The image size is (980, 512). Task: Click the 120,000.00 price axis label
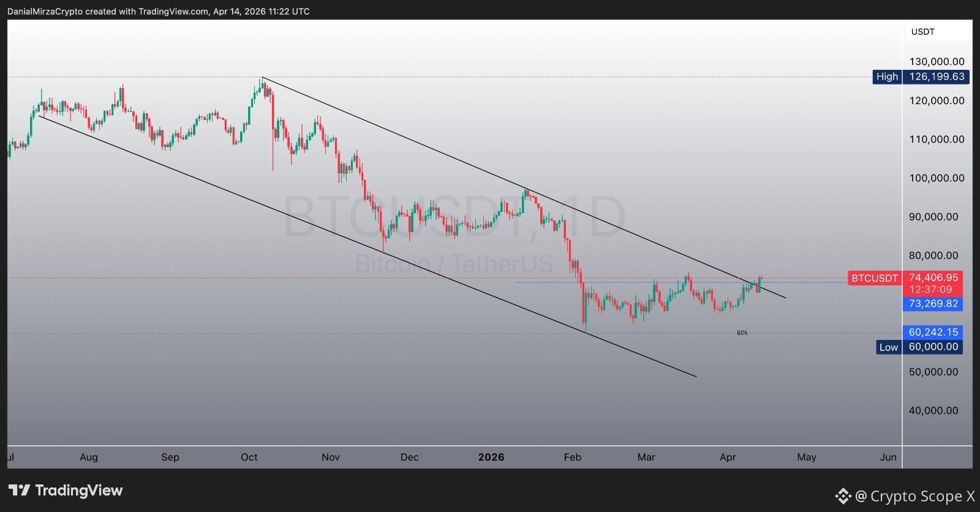coord(937,100)
